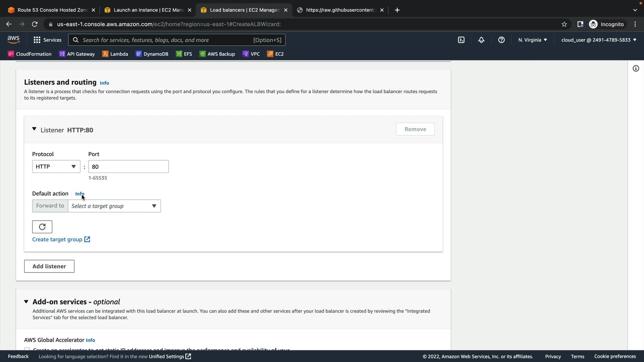Refresh the target group list
This screenshot has width=644, height=362.
(42, 227)
